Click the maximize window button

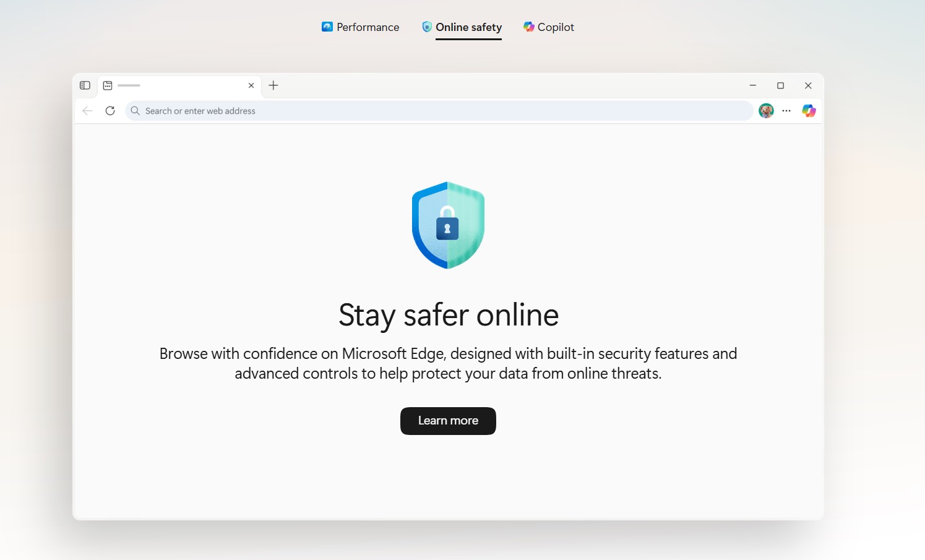click(x=781, y=85)
